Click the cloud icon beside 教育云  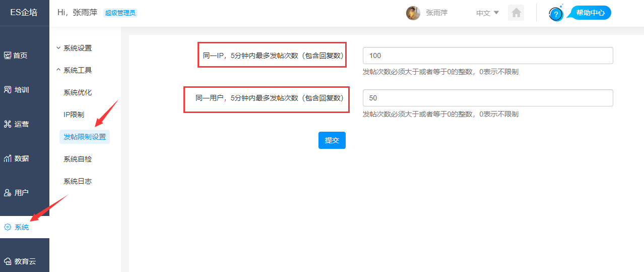pos(8,261)
